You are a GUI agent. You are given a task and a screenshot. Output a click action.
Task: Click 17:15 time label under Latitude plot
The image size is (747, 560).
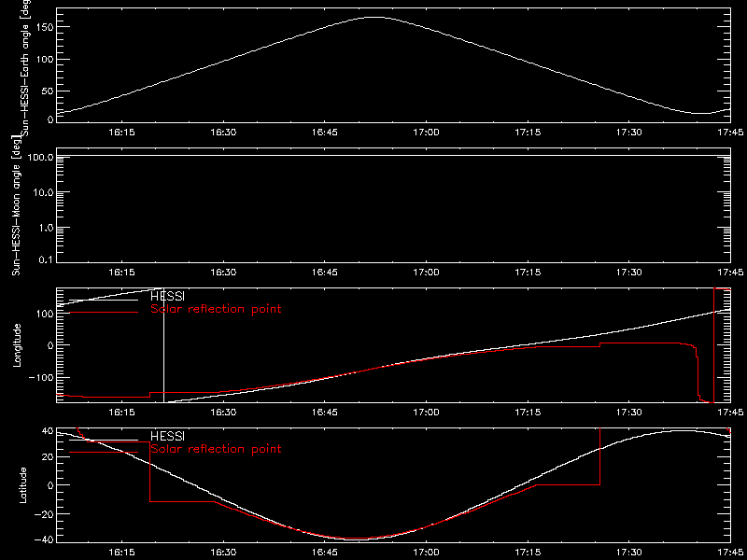(528, 553)
